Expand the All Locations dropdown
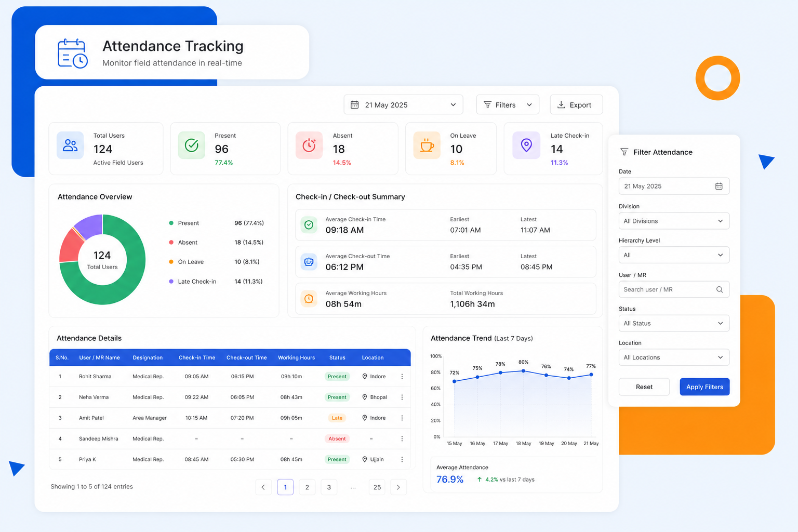 674,357
